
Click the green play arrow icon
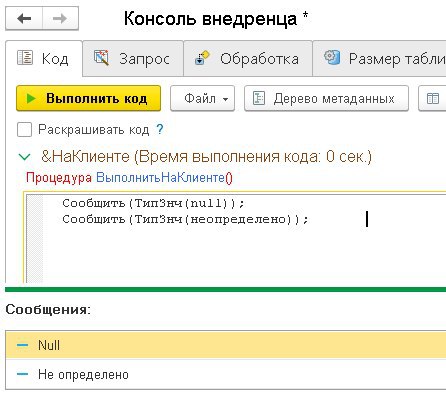click(31, 98)
